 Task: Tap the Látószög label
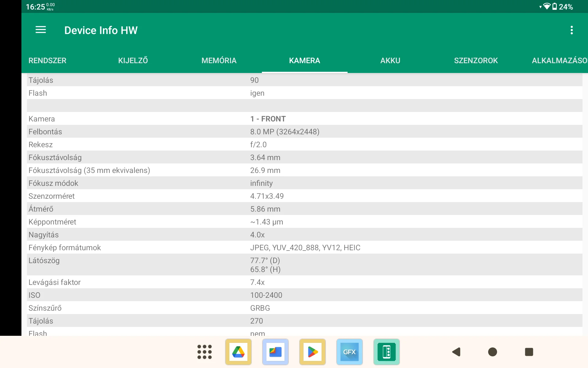coord(44,260)
